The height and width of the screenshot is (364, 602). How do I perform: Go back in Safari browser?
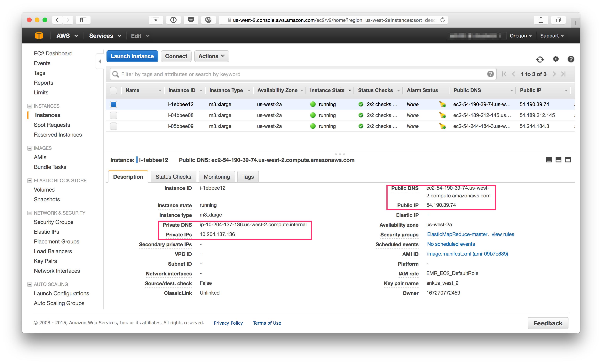[x=57, y=20]
